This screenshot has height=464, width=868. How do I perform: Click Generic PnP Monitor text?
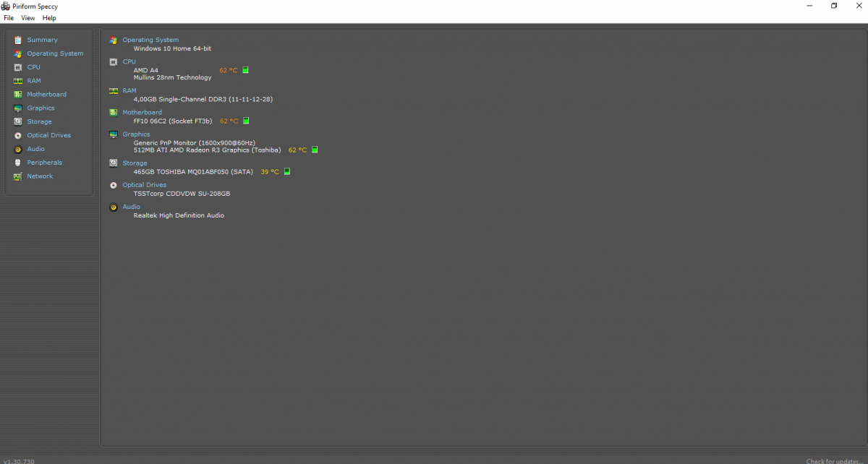(x=194, y=142)
